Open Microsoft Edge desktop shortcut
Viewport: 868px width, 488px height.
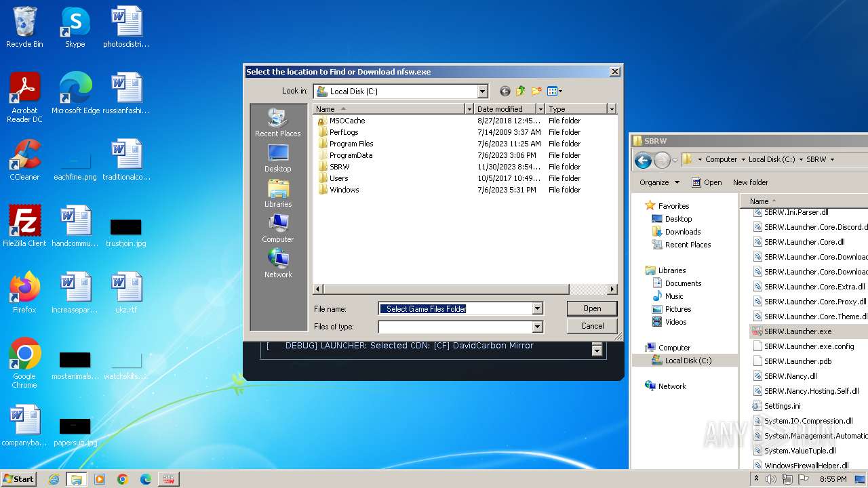(x=75, y=94)
